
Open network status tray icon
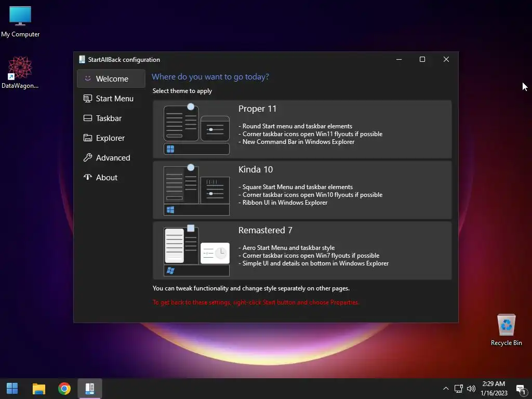(459, 389)
